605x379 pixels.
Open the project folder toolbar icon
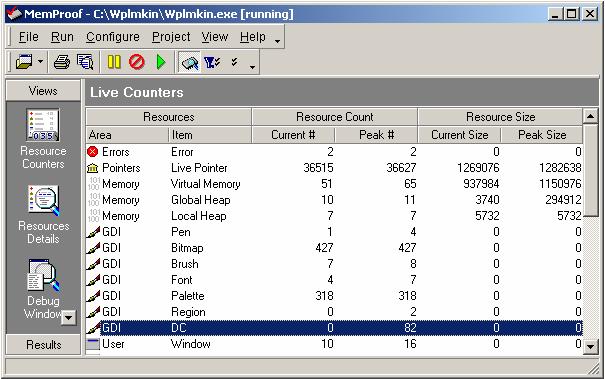pos(24,62)
